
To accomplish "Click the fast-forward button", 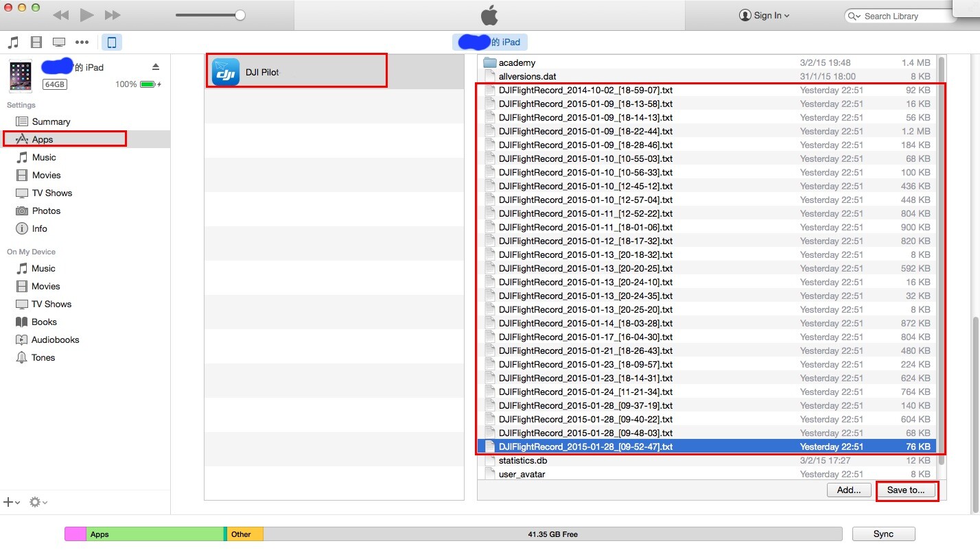I will click(113, 15).
